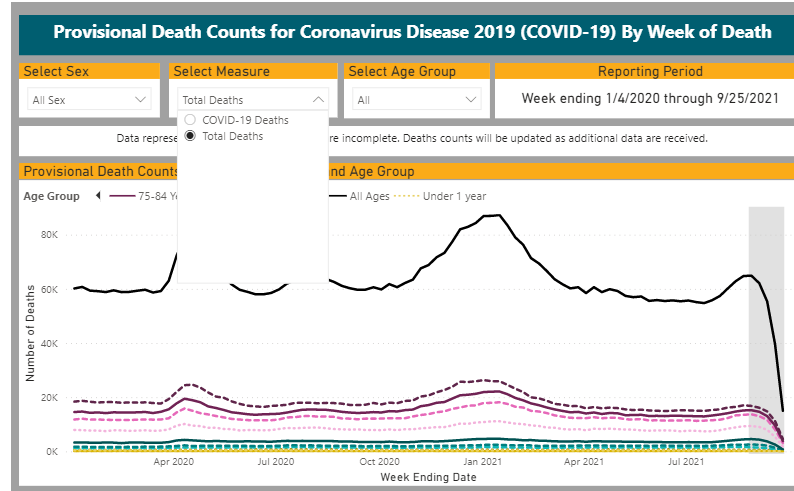This screenshot has height=491, width=794.
Task: Click the Jan 2021 axis label
Action: [483, 463]
